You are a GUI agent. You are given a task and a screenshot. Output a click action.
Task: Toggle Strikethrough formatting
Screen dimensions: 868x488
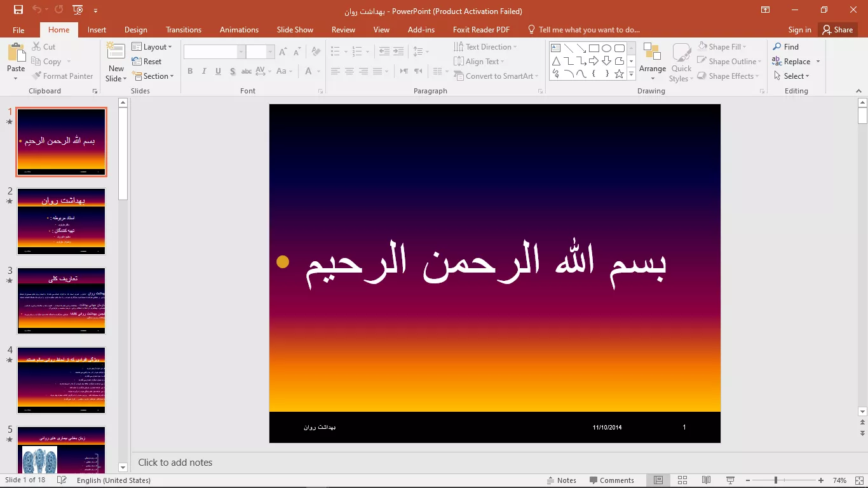[x=246, y=71]
